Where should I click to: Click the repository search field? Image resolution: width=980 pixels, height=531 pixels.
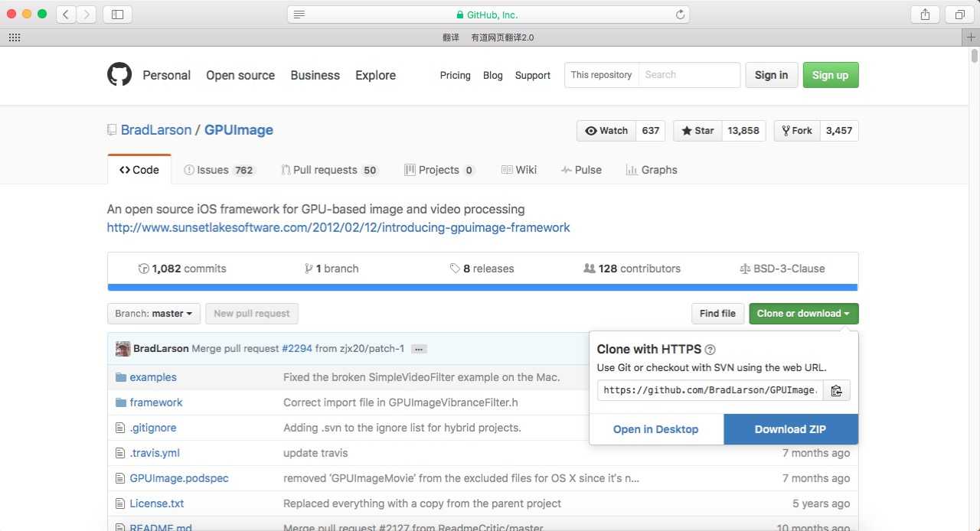[689, 75]
